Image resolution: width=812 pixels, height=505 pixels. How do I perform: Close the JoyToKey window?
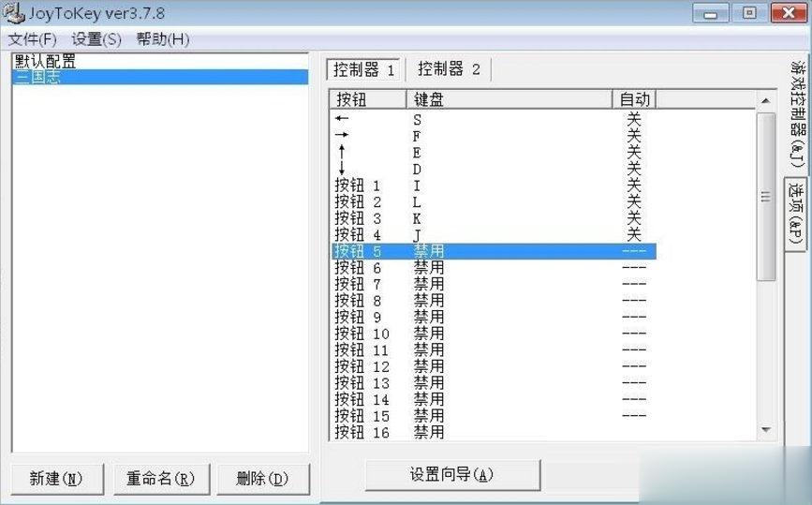tap(789, 13)
